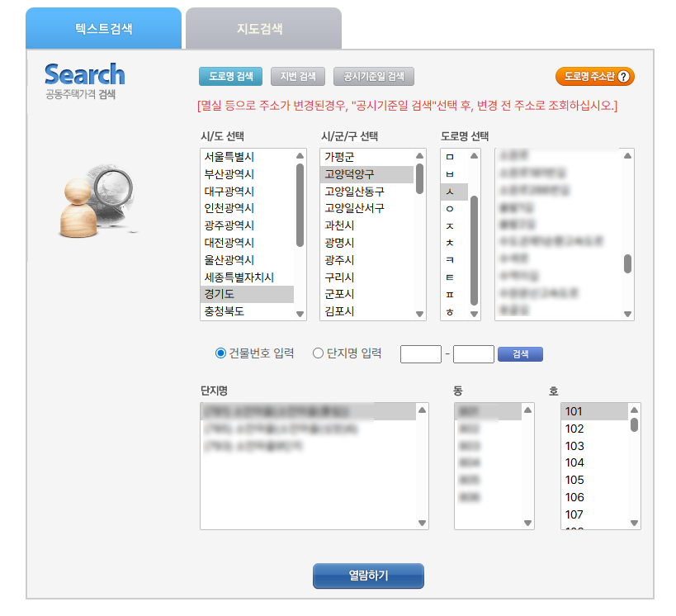Click scroll down arrow in 단지명 list

click(x=423, y=523)
